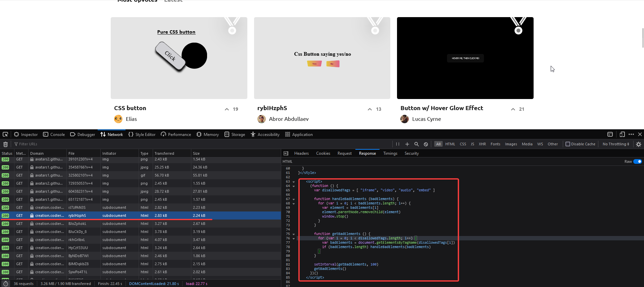Upvote Button w/ Hover Glow Effect arrow

click(x=513, y=109)
